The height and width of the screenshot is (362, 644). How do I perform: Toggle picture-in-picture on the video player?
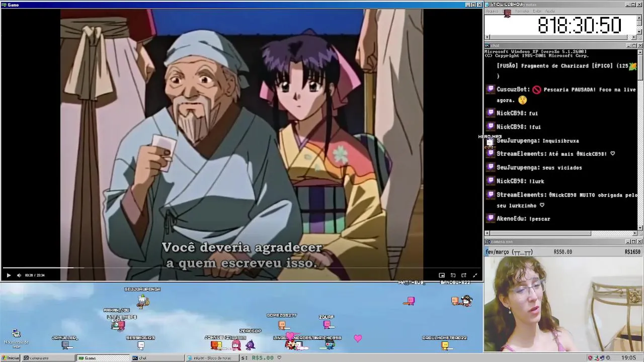tap(442, 275)
